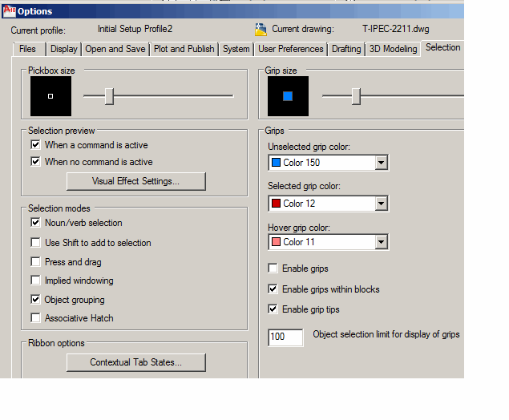Open the Open and Save tab
509x420 pixels.
[115, 49]
